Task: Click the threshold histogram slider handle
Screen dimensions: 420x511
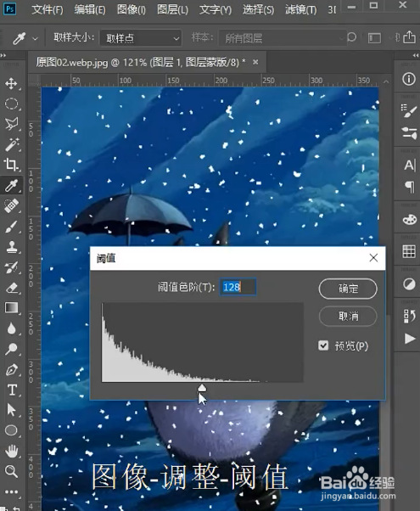Action: (202, 387)
